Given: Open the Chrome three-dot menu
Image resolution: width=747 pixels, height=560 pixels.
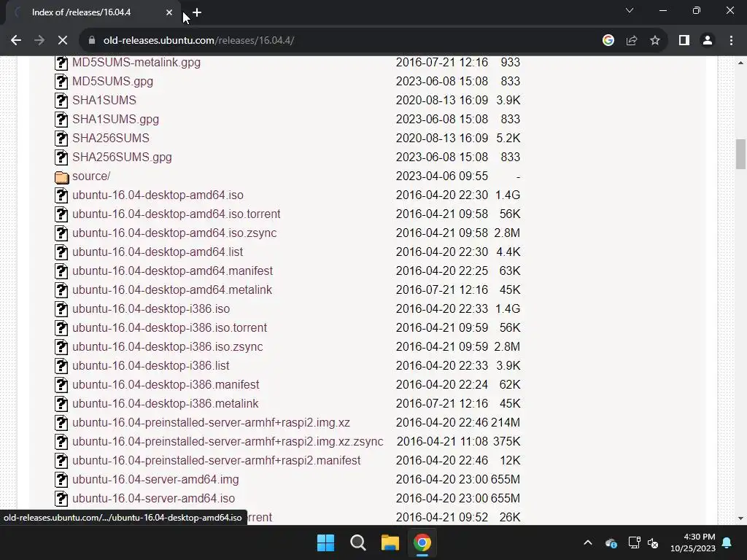Looking at the screenshot, I should 731,41.
